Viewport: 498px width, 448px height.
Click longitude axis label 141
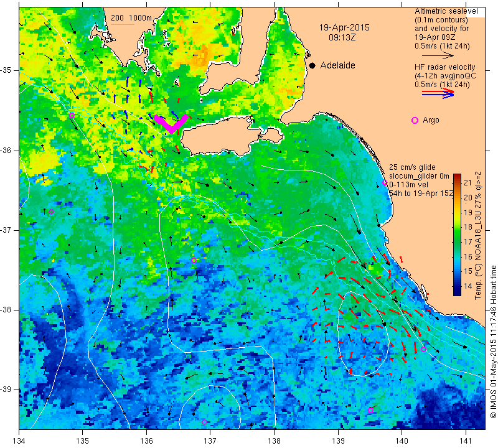[x=466, y=441]
